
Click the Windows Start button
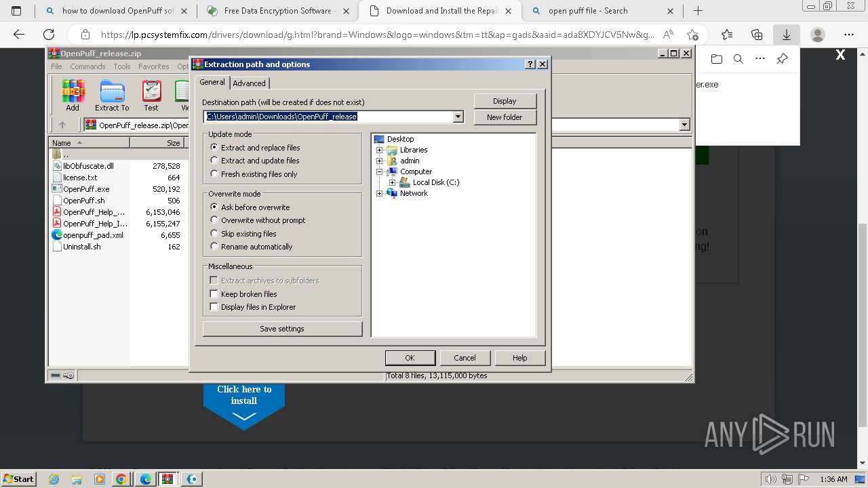(x=18, y=479)
